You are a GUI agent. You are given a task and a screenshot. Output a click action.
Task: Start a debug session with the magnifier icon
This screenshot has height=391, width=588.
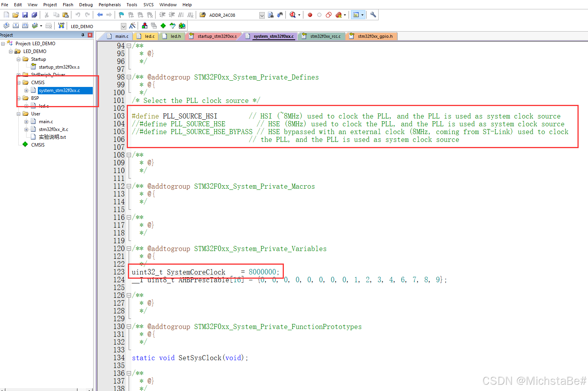click(292, 14)
